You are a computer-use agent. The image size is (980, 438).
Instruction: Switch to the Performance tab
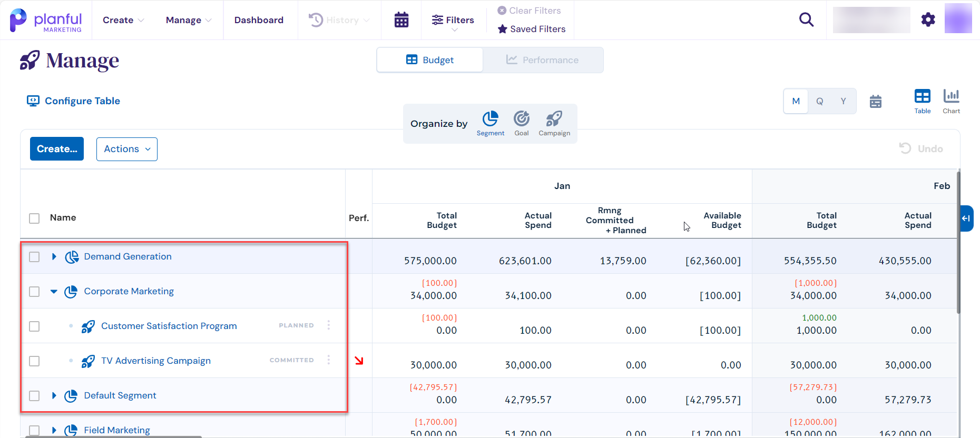tap(542, 60)
